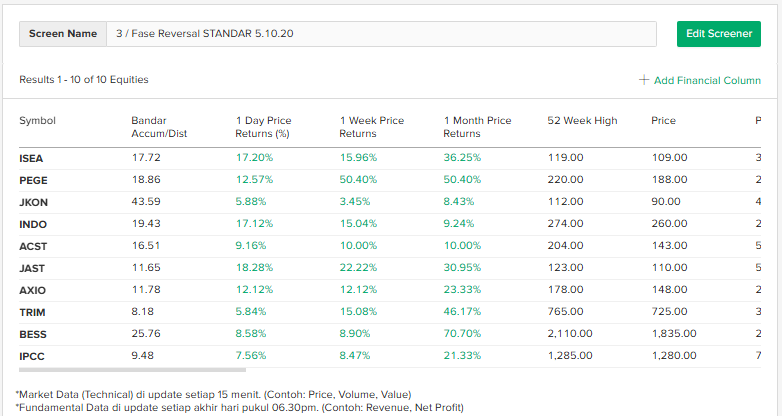
Task: Sort by 52 Week High header
Action: click(582, 121)
